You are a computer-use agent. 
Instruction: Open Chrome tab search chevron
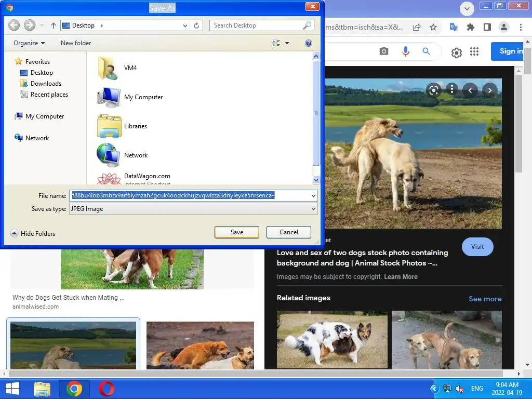click(x=467, y=8)
